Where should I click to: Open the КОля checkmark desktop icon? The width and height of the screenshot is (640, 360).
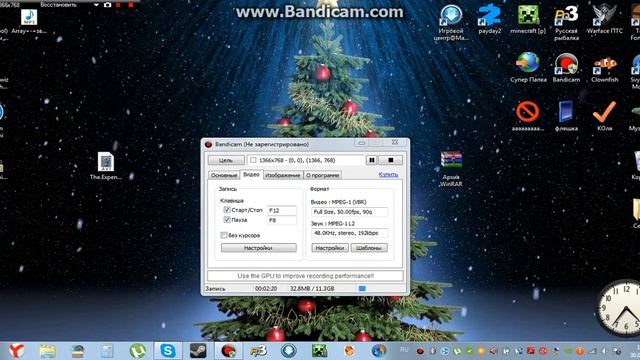[604, 116]
